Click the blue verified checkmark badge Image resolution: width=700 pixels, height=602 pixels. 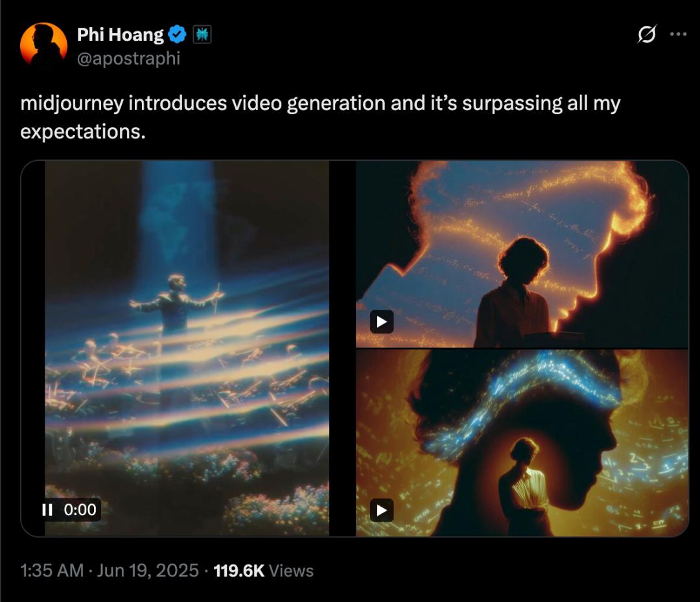[178, 34]
